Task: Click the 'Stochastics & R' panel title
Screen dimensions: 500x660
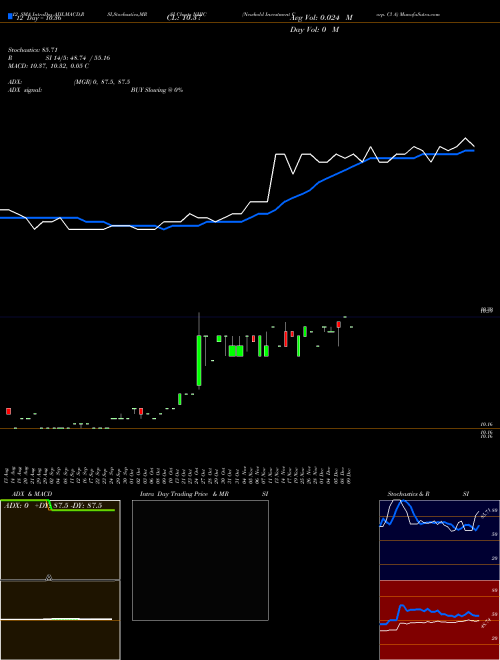Action: pos(408,494)
